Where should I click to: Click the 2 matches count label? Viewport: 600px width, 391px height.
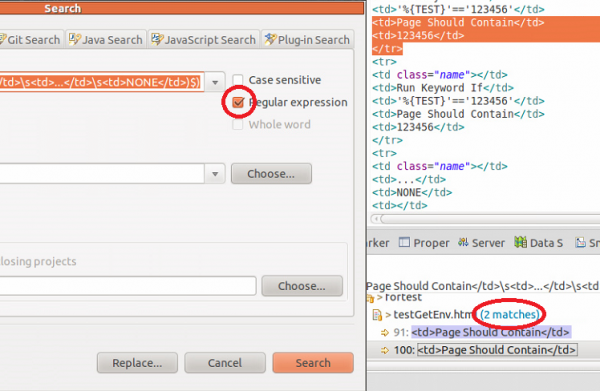point(510,314)
